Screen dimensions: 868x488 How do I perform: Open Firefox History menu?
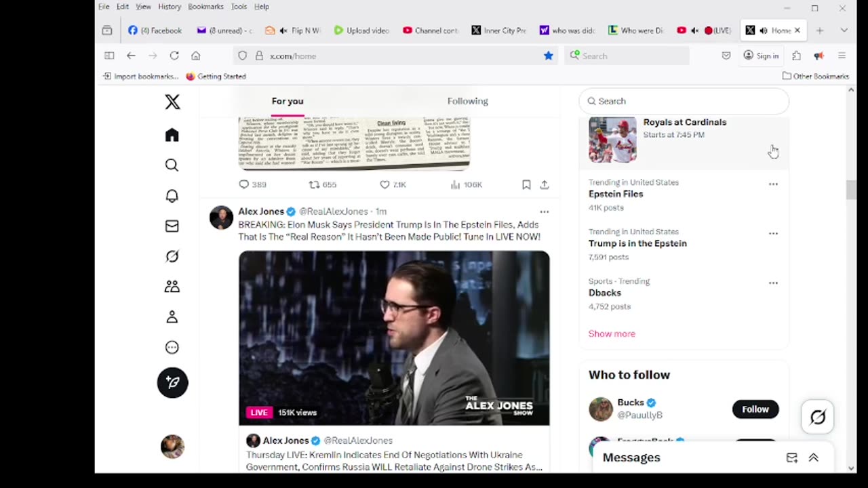(170, 7)
